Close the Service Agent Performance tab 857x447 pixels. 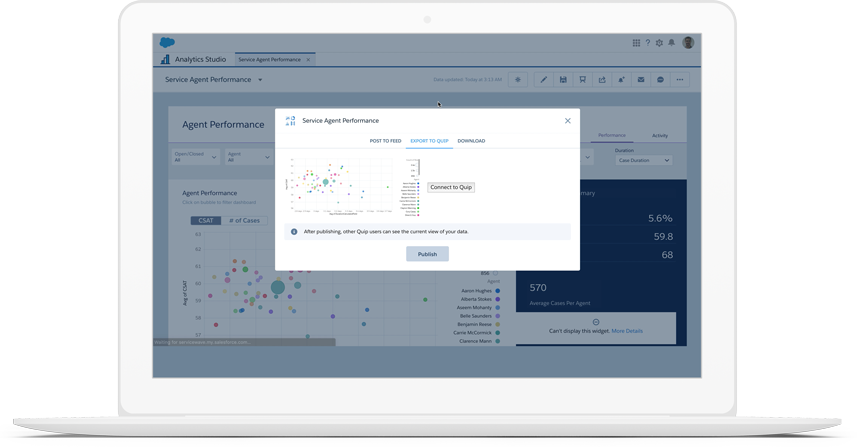point(308,60)
